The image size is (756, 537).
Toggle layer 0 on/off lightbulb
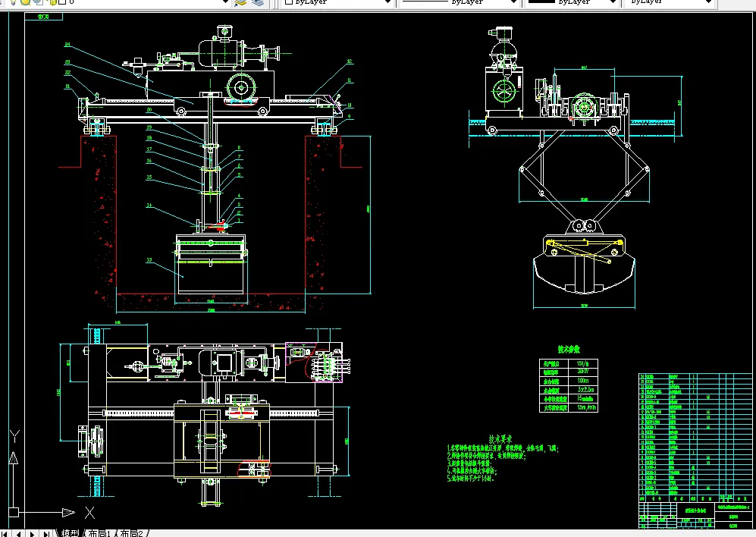14,2
